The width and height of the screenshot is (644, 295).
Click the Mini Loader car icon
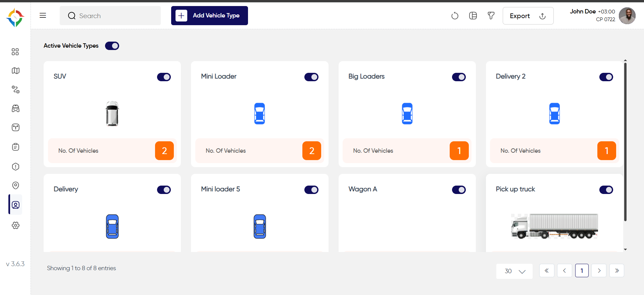coord(259,113)
